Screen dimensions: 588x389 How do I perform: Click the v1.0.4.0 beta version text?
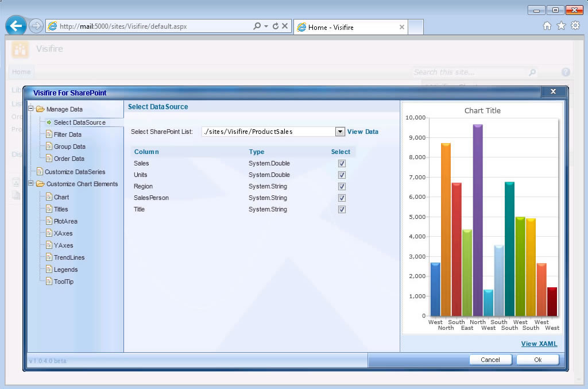48,361
